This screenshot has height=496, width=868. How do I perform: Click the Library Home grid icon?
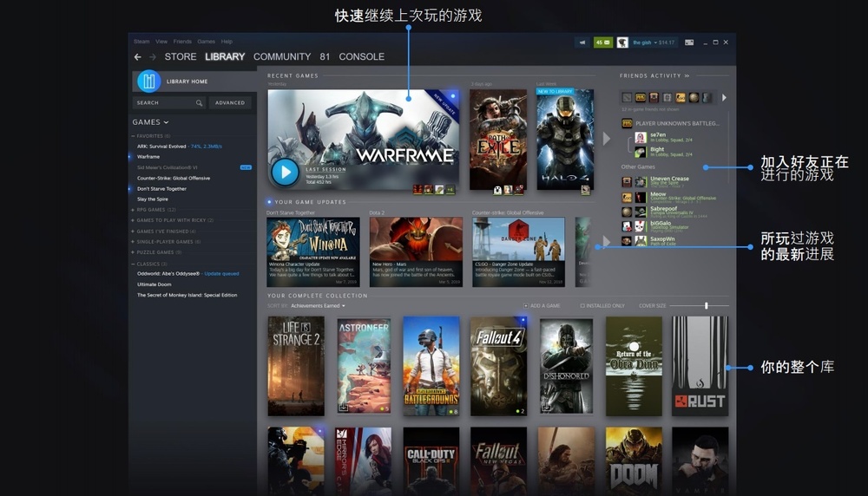(149, 81)
